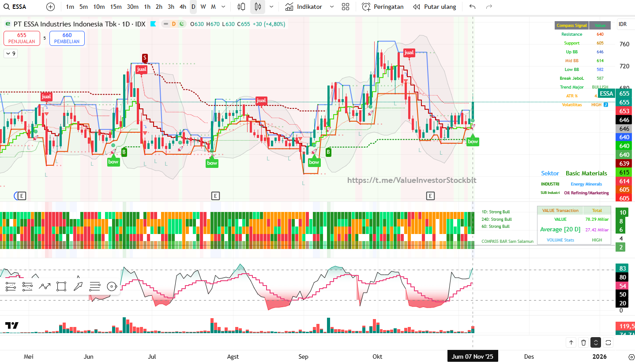Select the monthly M interval
This screenshot has width=635, height=364.
[x=213, y=7]
